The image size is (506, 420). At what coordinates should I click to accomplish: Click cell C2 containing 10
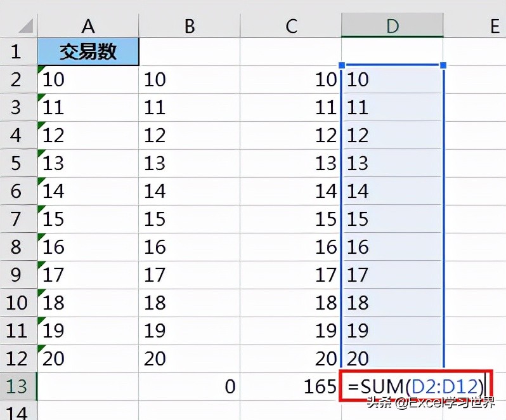(x=291, y=79)
